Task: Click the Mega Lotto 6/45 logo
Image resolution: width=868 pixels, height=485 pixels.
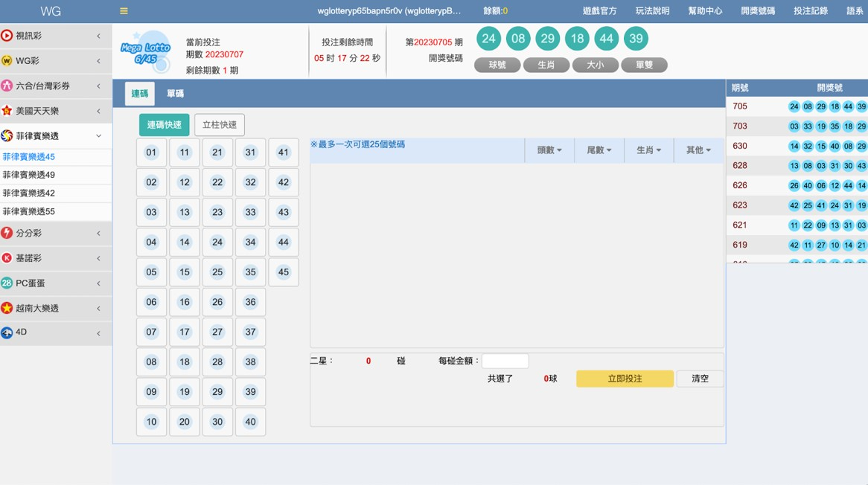Action: pyautogui.click(x=146, y=51)
